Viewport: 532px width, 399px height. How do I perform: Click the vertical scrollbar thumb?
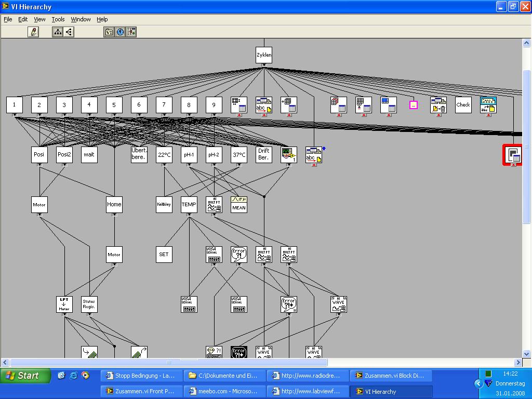click(x=526, y=147)
